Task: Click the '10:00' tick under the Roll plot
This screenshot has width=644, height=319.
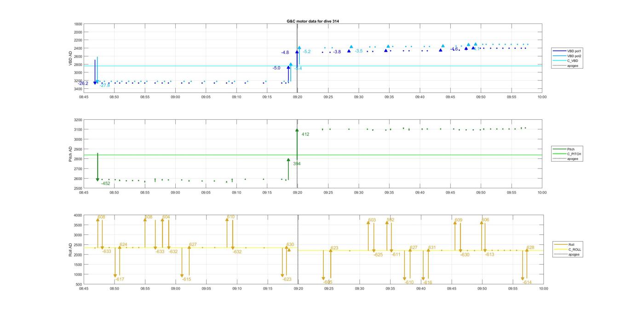Action: coord(543,289)
